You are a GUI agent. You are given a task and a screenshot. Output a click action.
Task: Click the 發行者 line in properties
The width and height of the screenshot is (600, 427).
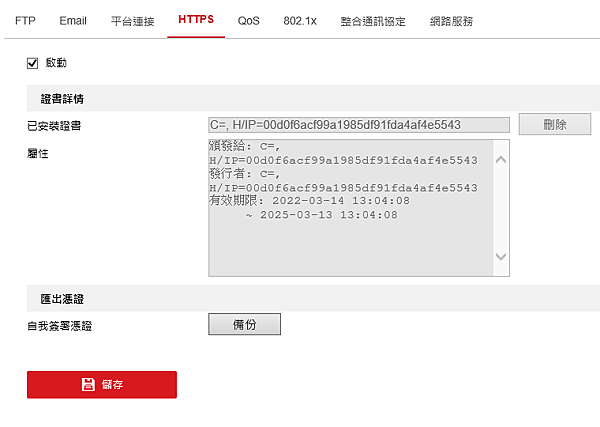click(x=245, y=174)
